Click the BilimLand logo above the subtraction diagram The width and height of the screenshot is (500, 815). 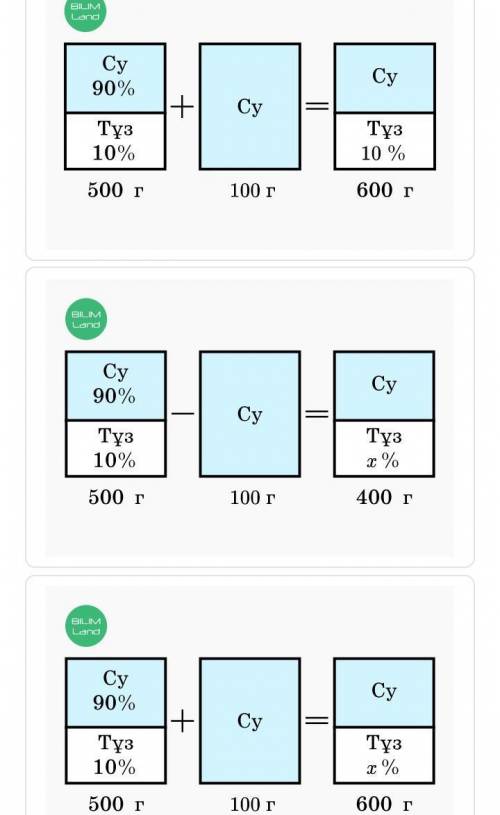[x=86, y=319]
